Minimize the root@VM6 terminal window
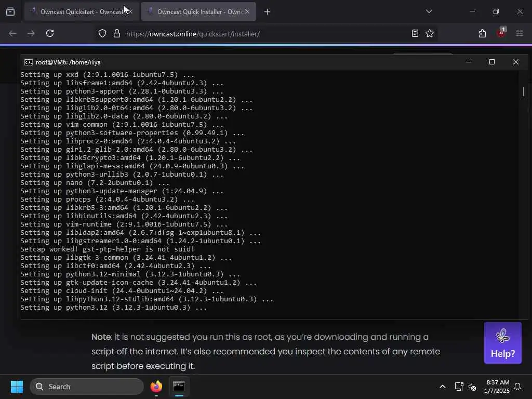 coord(469,62)
